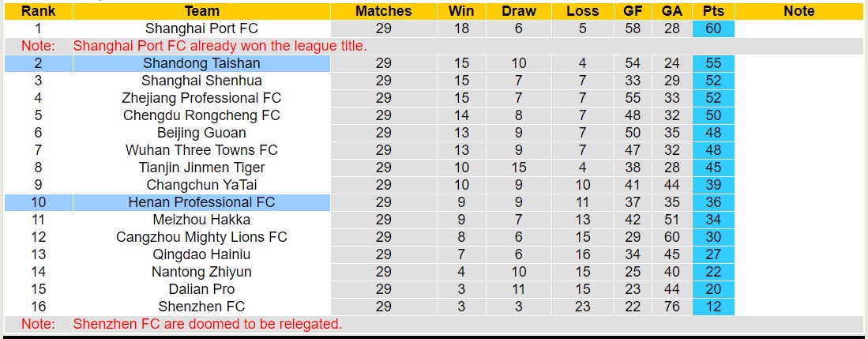This screenshot has width=868, height=339.
Task: Open Chengdu Rongcheng FC team entry
Action: click(x=201, y=115)
